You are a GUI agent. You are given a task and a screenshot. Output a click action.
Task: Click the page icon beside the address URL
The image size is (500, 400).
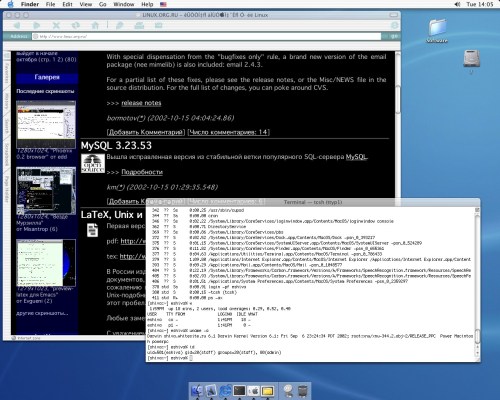point(35,36)
